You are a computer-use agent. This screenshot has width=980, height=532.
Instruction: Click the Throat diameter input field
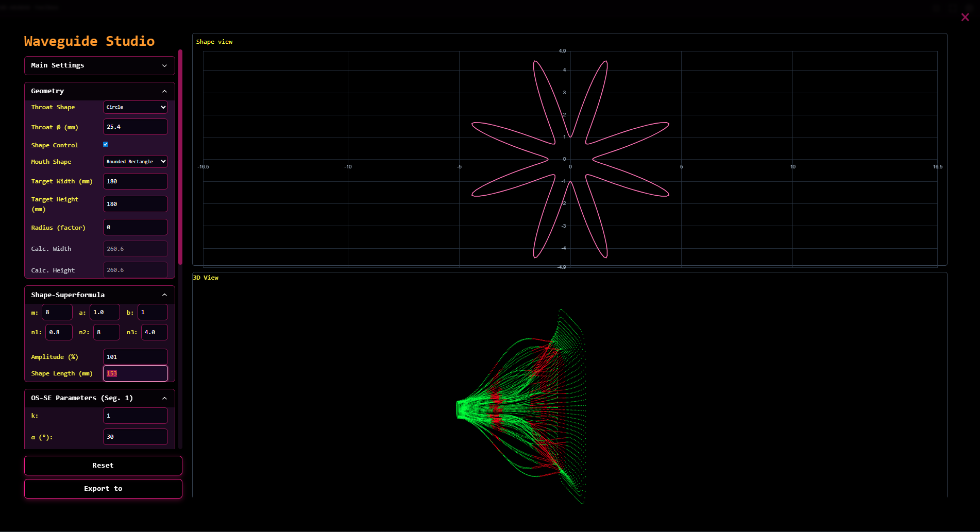click(136, 127)
